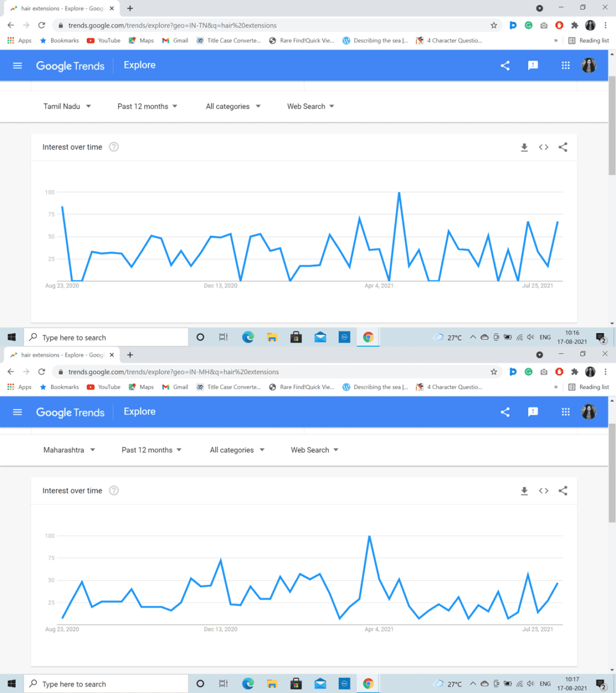
Task: Send feedback via the feedback icon
Action: point(533,65)
